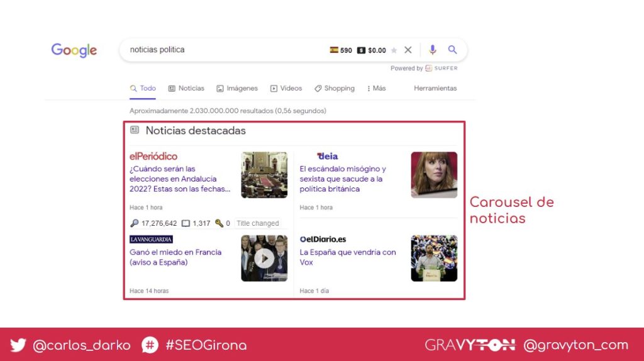Click the @carlos_darko handle

pos(81,345)
